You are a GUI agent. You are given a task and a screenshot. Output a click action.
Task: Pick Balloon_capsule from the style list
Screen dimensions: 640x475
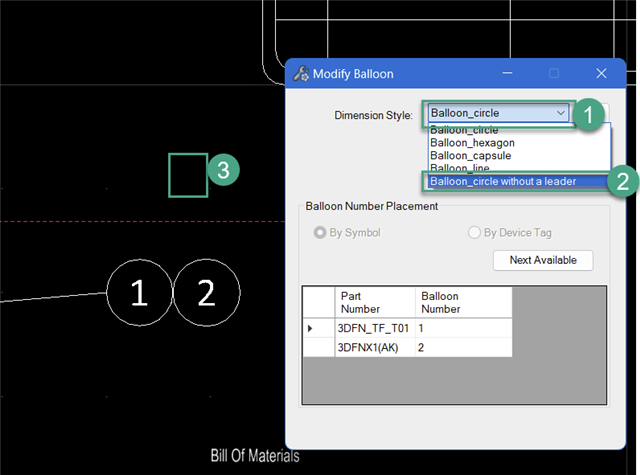point(470,156)
